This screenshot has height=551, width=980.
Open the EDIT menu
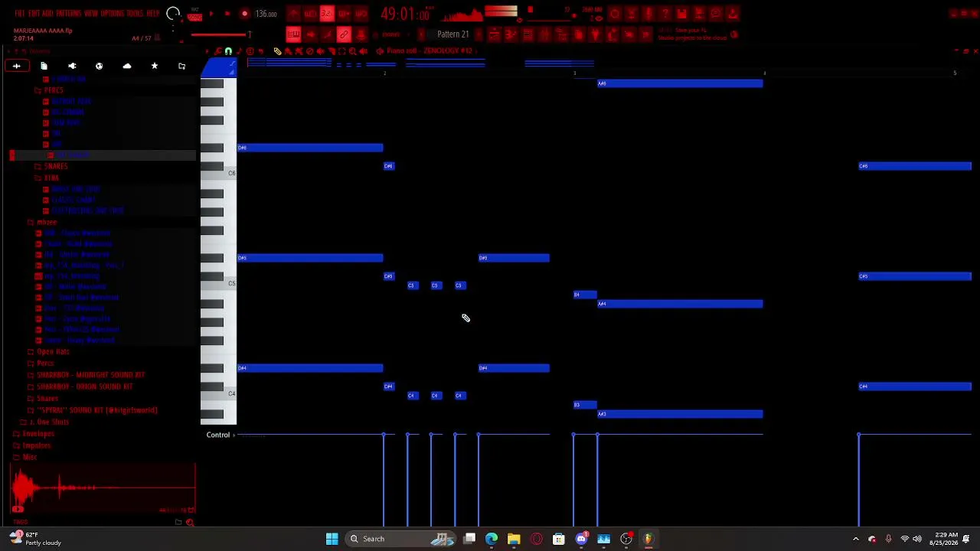click(x=34, y=14)
